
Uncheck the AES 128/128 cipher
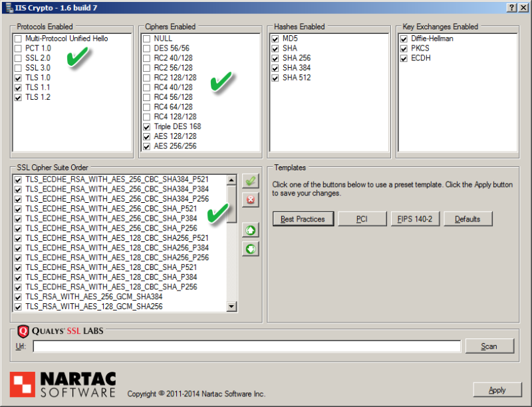146,137
